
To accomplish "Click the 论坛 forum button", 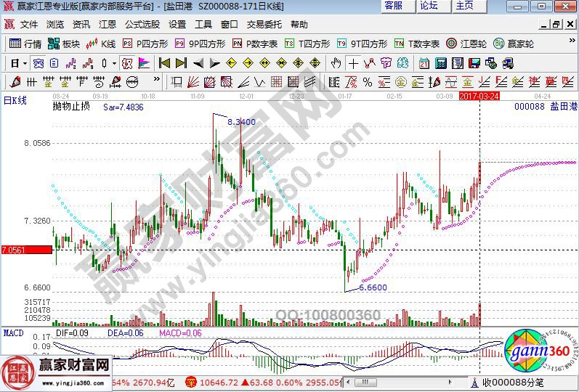I will coord(429,6).
